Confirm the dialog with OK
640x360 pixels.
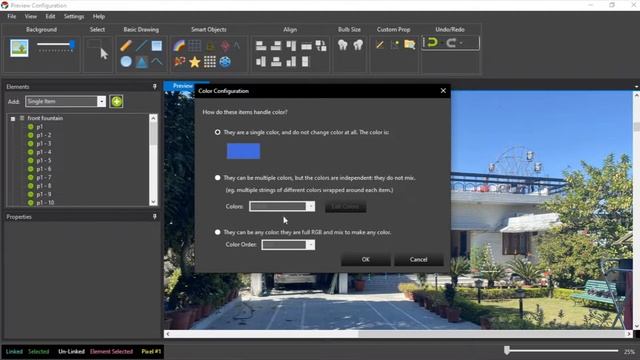[365, 260]
